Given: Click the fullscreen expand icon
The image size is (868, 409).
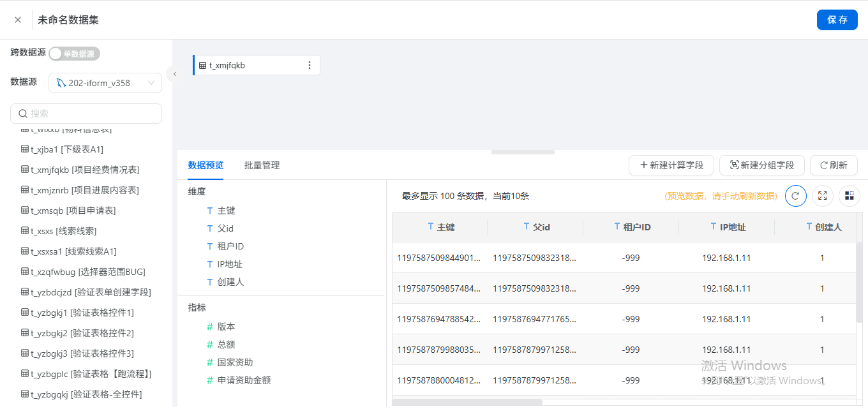Looking at the screenshot, I should coord(823,196).
